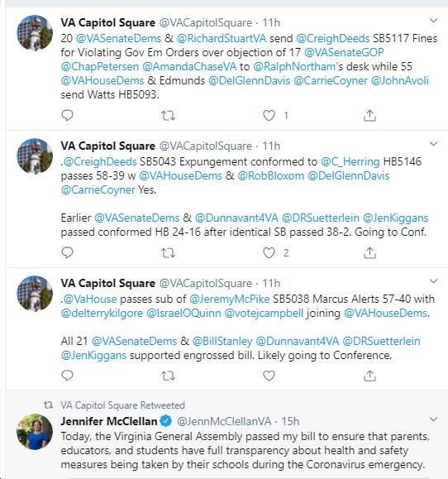The image size is (448, 479).
Task: Visit the @JeremyMcPike profile mention
Action: (x=230, y=299)
